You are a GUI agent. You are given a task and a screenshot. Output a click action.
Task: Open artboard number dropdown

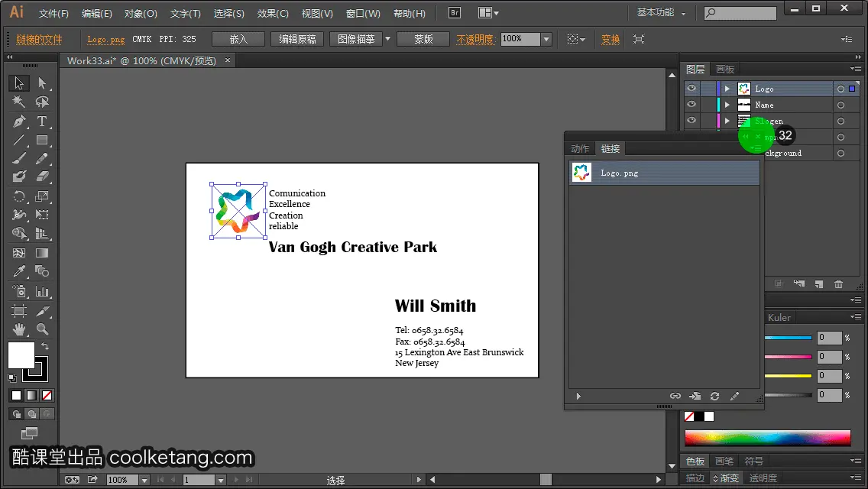[x=220, y=480]
